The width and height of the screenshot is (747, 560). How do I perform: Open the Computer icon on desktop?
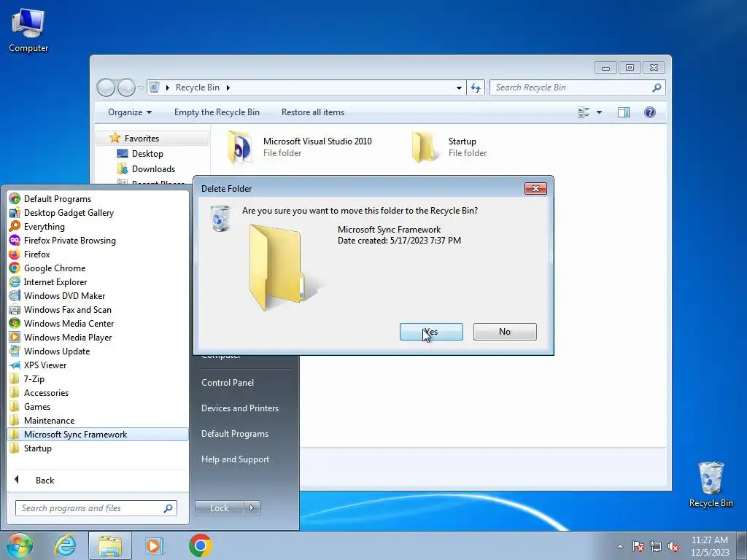click(28, 31)
